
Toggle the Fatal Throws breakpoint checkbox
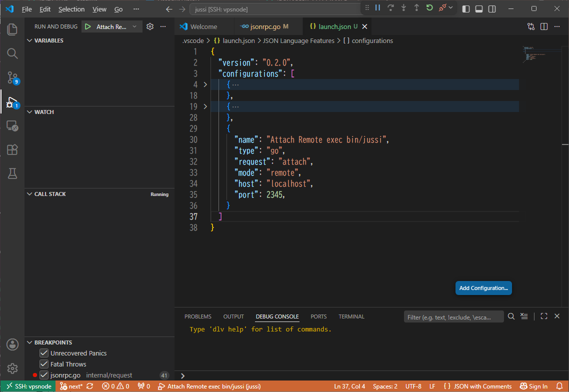44,363
